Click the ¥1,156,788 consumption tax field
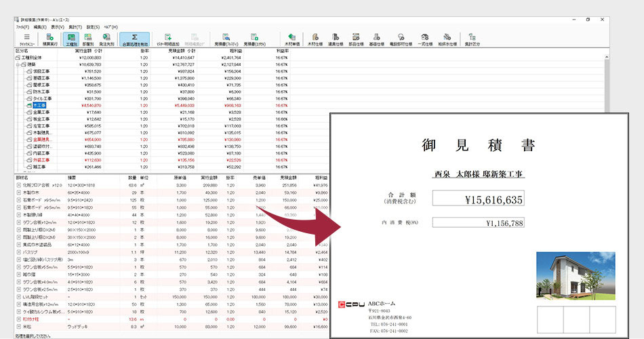 click(x=478, y=222)
